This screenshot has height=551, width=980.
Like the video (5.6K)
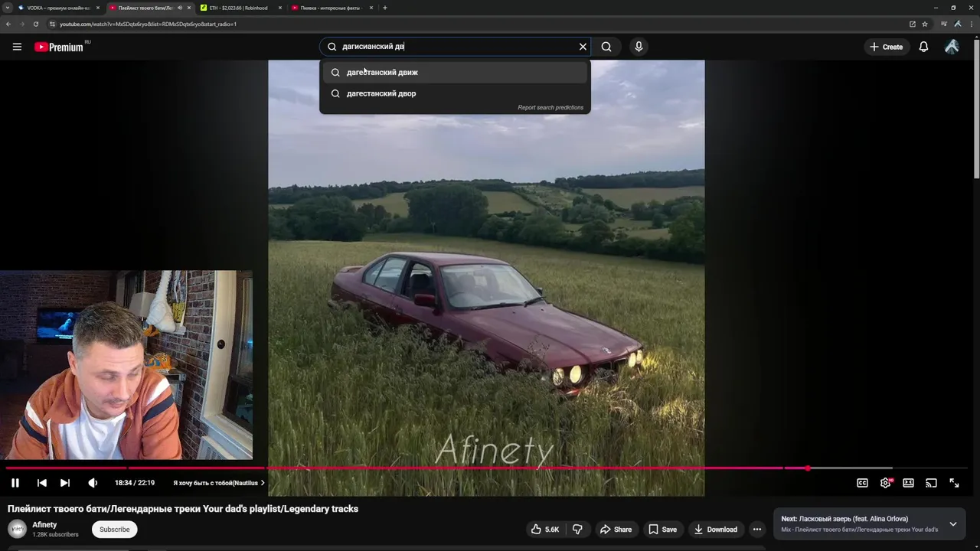pos(545,530)
